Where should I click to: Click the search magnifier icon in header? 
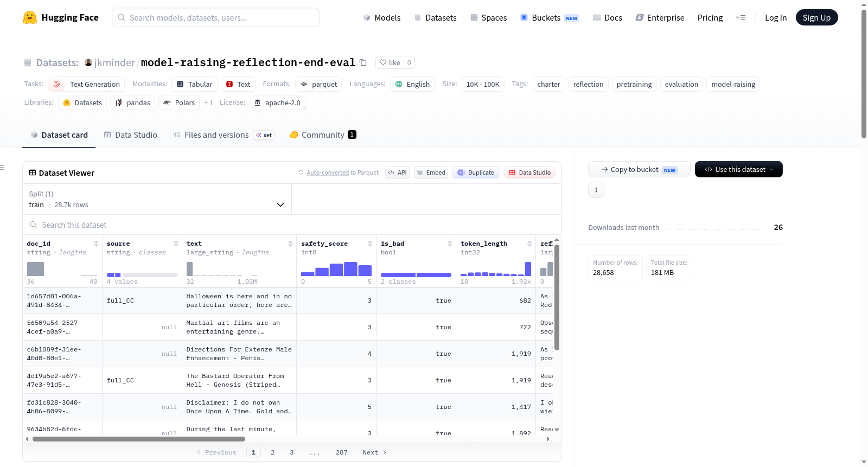[x=122, y=17]
